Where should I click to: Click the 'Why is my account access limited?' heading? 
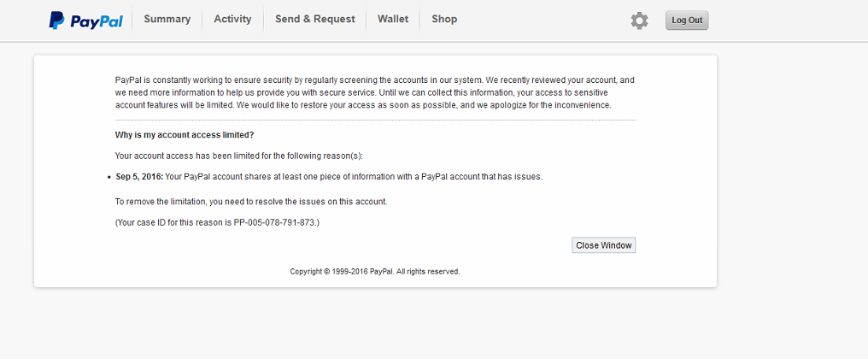click(185, 135)
